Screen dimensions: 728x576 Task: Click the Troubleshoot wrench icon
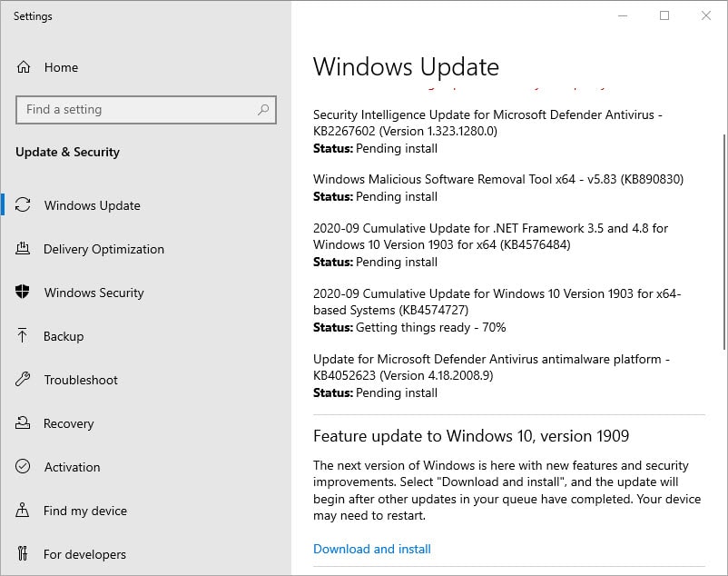[23, 379]
